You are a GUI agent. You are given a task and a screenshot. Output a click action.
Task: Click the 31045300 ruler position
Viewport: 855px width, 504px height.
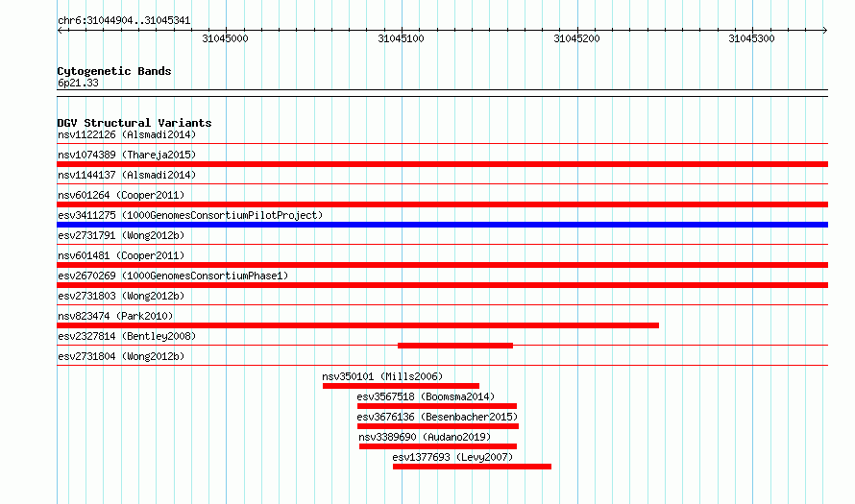tap(751, 38)
